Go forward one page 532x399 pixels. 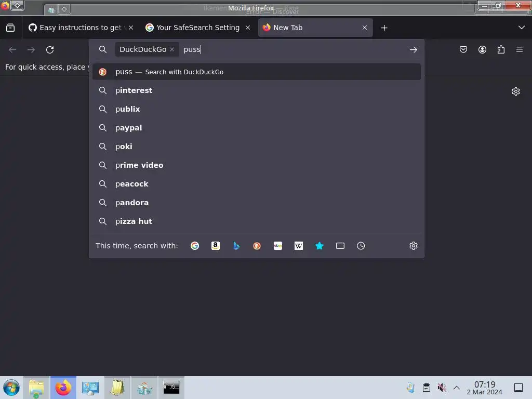31,49
